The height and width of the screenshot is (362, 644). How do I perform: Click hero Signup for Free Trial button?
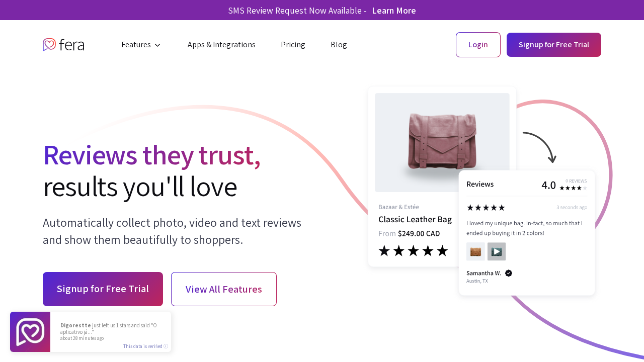103,289
